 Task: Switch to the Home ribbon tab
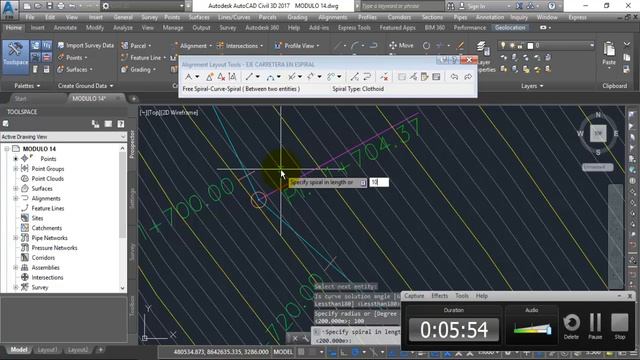13,27
